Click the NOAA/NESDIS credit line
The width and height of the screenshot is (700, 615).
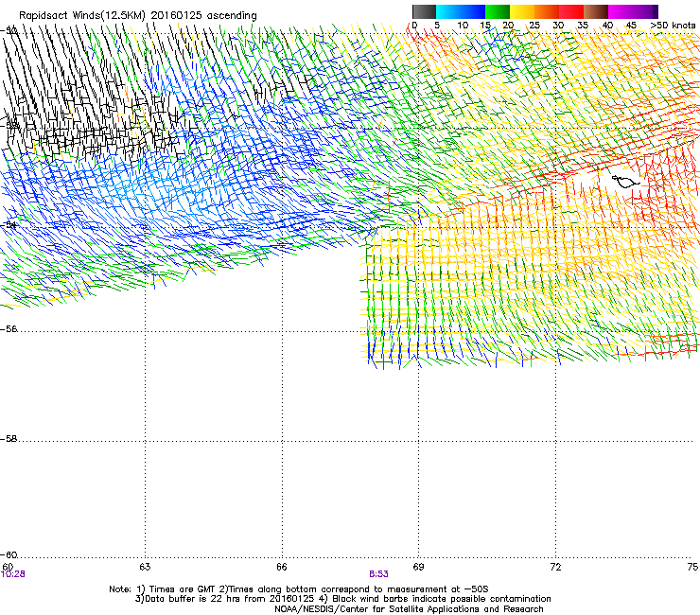click(409, 609)
